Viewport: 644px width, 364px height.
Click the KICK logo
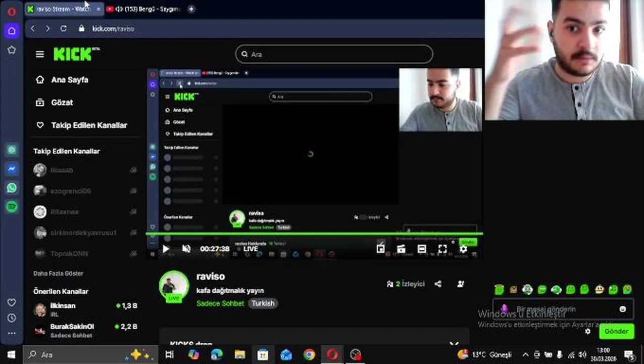(x=76, y=54)
